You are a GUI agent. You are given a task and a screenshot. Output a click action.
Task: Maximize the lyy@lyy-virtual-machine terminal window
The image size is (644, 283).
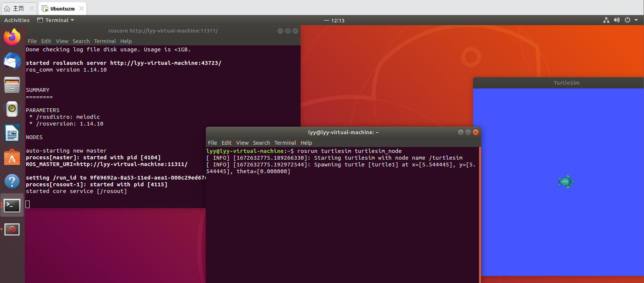(468, 132)
